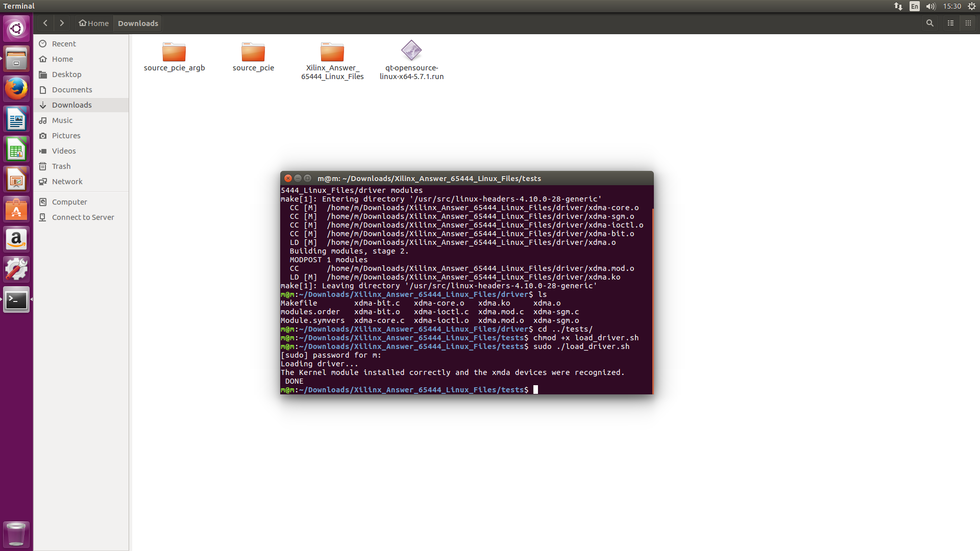Minimize the terminal window
The image size is (980, 551).
298,178
